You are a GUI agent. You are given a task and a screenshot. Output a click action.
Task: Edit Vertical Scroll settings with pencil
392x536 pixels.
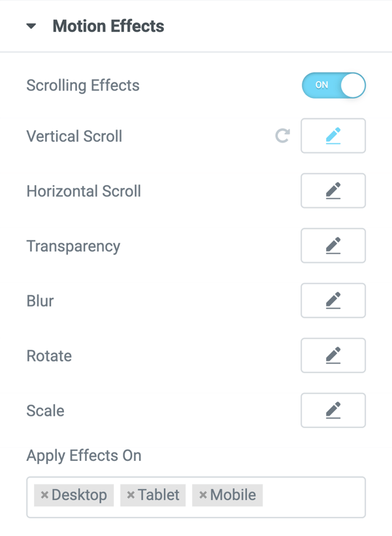pos(333,136)
